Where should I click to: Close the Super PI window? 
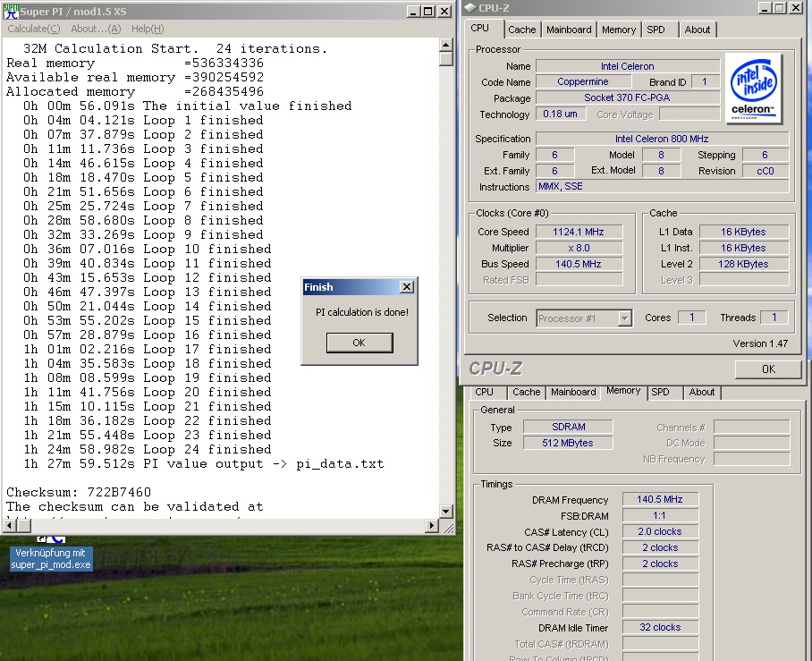tap(444, 12)
